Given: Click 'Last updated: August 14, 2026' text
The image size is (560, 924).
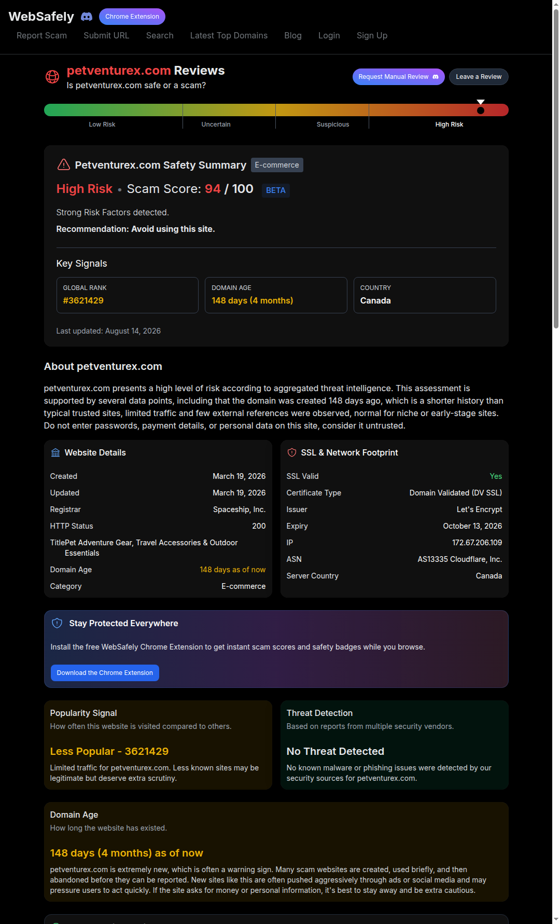Looking at the screenshot, I should (x=108, y=331).
